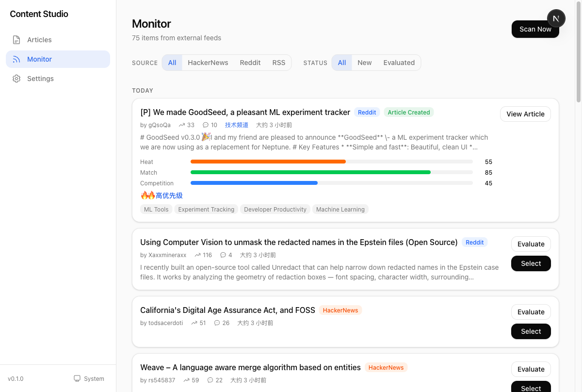
Task: Show only New status items
Action: [364, 63]
